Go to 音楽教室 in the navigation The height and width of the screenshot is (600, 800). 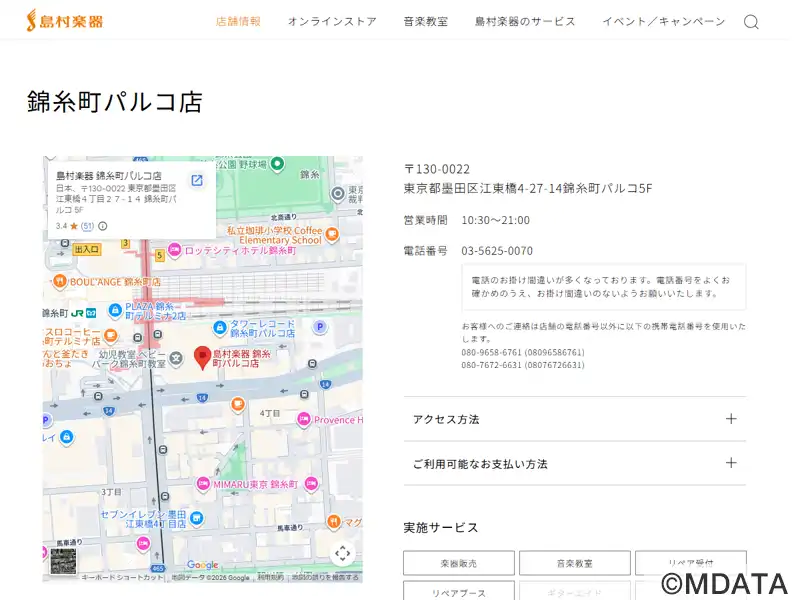click(x=425, y=21)
